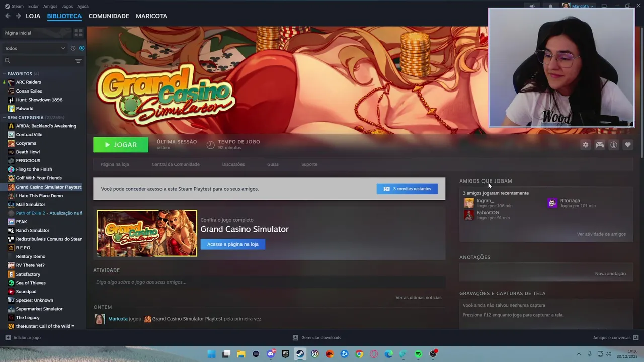The width and height of the screenshot is (644, 362).
Task: Open File Explorer from taskbar
Action: [x=241, y=354]
